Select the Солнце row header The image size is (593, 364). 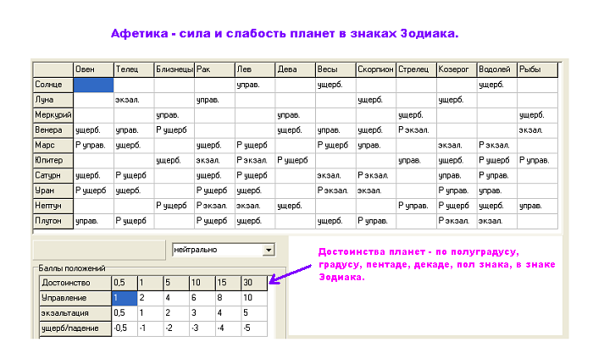tap(53, 85)
